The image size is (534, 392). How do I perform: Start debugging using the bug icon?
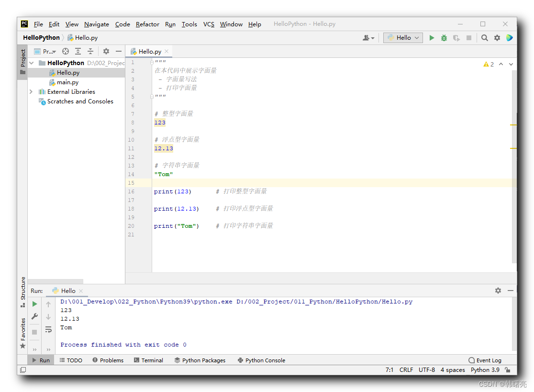pyautogui.click(x=444, y=37)
